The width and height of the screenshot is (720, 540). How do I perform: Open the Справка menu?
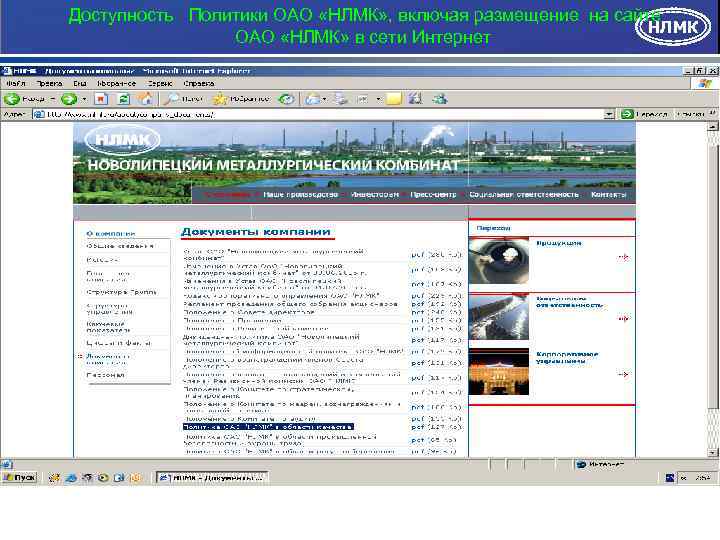click(x=198, y=84)
